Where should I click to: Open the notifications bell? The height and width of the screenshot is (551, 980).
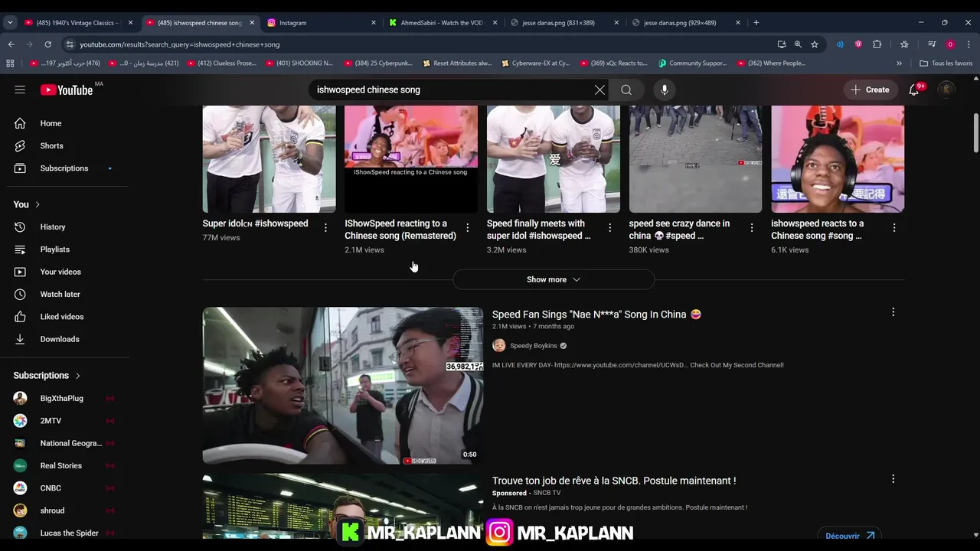click(x=914, y=90)
